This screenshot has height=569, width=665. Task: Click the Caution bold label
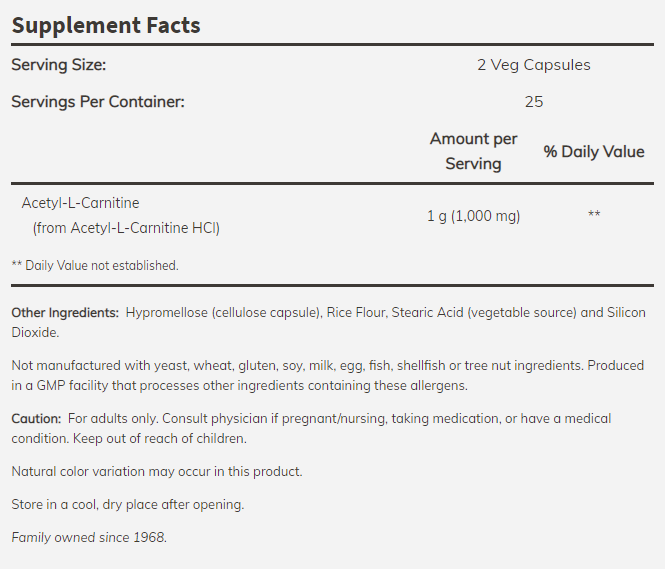tap(36, 418)
